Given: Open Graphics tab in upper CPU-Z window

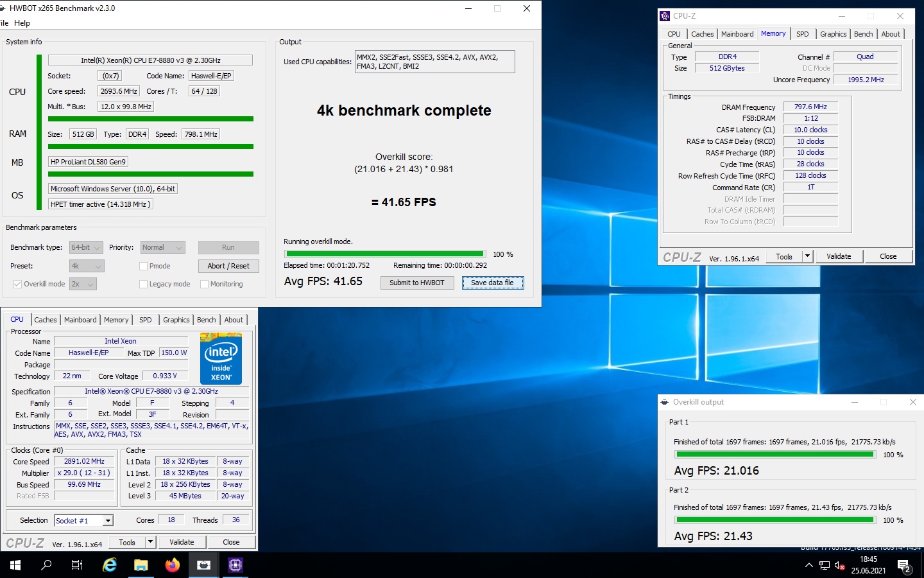Looking at the screenshot, I should pos(833,34).
